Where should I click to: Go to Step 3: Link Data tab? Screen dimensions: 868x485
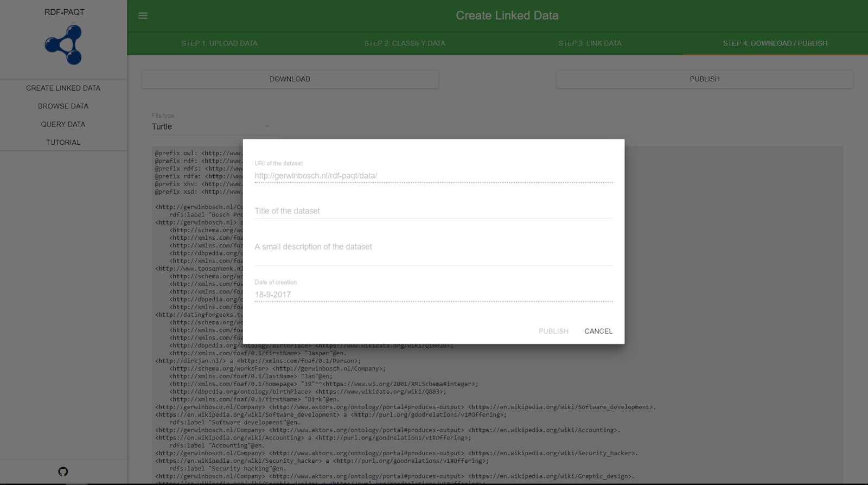pos(590,43)
